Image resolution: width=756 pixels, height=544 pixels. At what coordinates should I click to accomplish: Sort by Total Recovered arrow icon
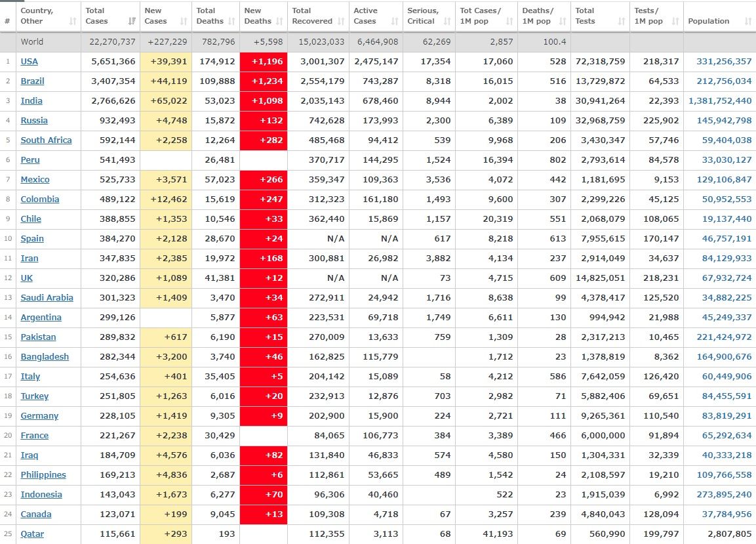(341, 22)
